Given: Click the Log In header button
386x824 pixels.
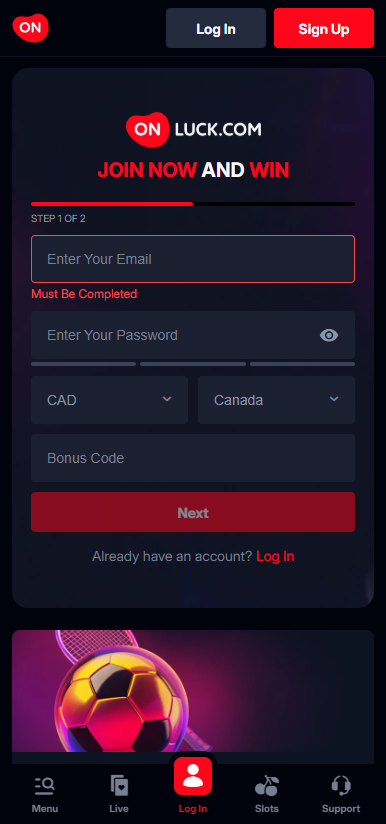Looking at the screenshot, I should coord(216,28).
